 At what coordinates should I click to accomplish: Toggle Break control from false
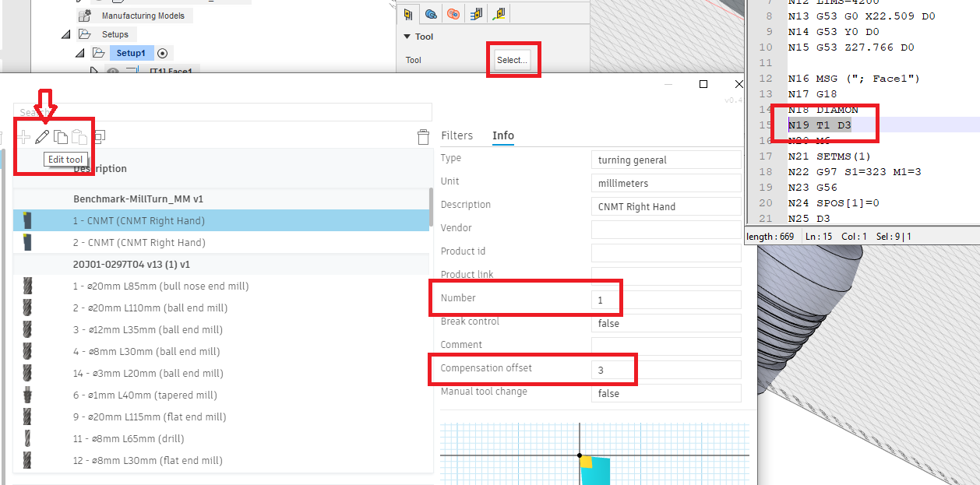point(665,322)
